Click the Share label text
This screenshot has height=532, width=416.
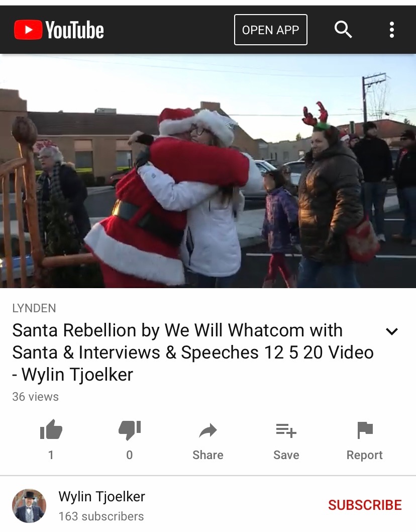tap(208, 455)
